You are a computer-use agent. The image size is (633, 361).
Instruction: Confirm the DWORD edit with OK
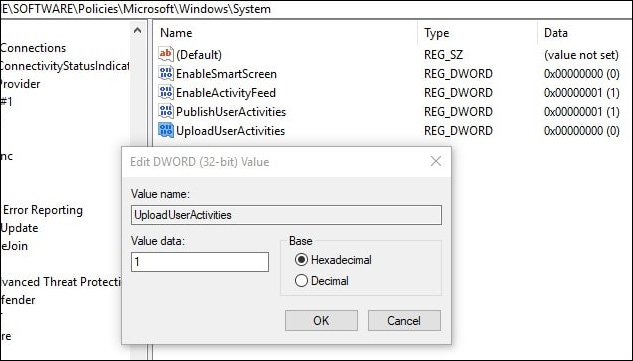[321, 321]
